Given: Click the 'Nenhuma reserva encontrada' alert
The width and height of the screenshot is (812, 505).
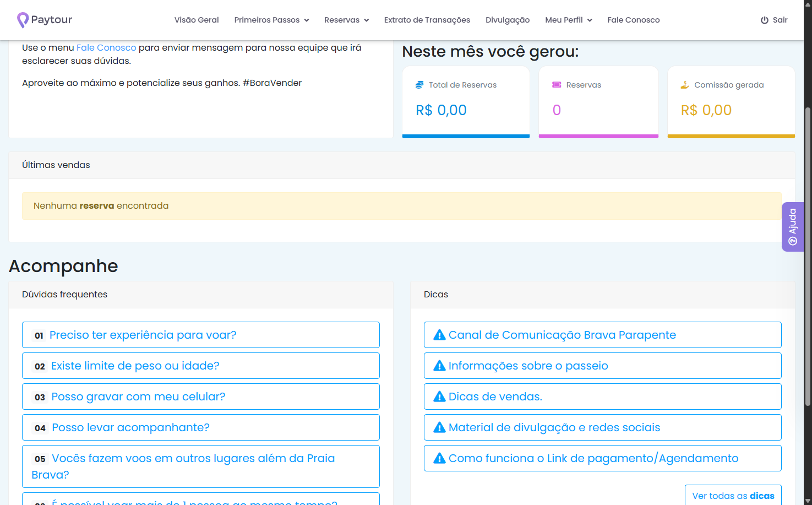Looking at the screenshot, I should tap(402, 206).
